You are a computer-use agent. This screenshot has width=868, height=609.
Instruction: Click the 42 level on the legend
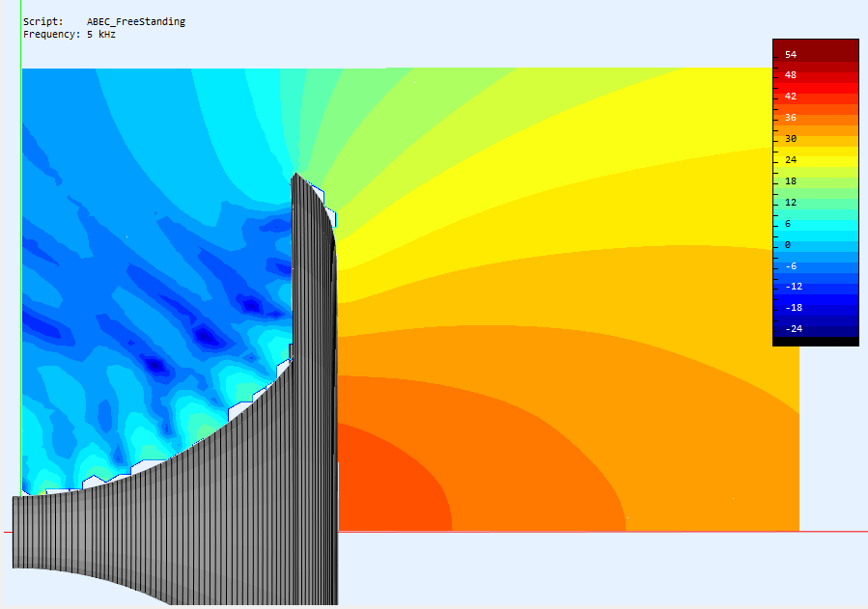pyautogui.click(x=791, y=97)
